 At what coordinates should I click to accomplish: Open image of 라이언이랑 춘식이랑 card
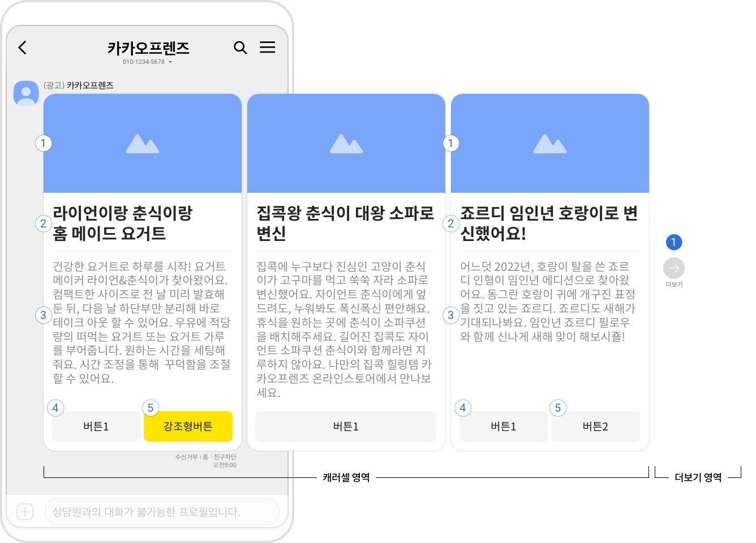pyautogui.click(x=143, y=144)
